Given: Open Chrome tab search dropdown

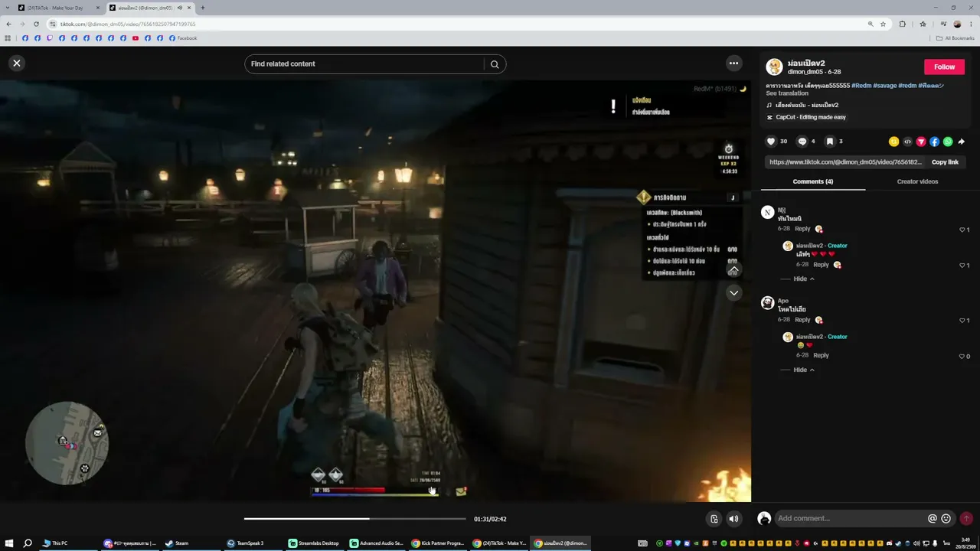Looking at the screenshot, I should click(x=8, y=8).
